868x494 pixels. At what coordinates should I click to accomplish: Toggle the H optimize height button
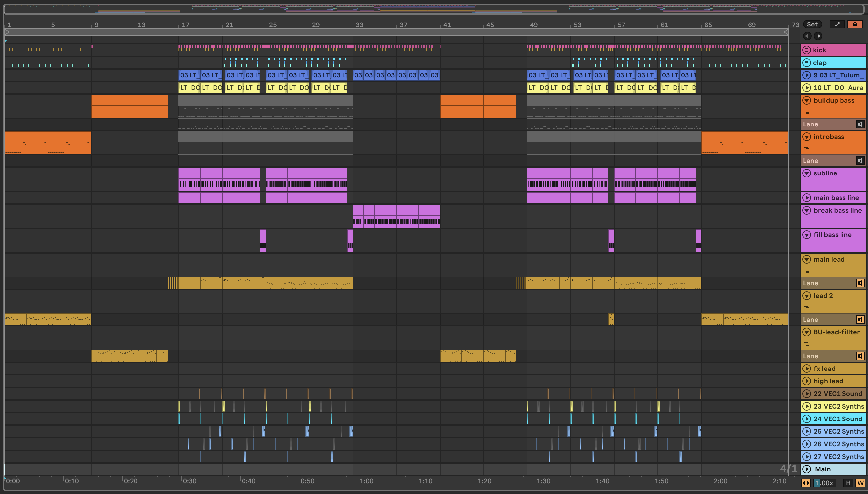(x=848, y=483)
